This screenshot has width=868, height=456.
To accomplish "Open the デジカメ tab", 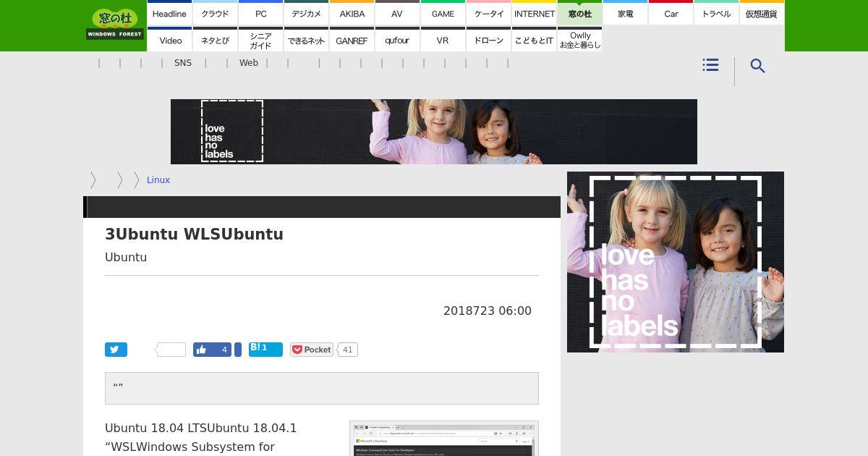I will click(306, 12).
